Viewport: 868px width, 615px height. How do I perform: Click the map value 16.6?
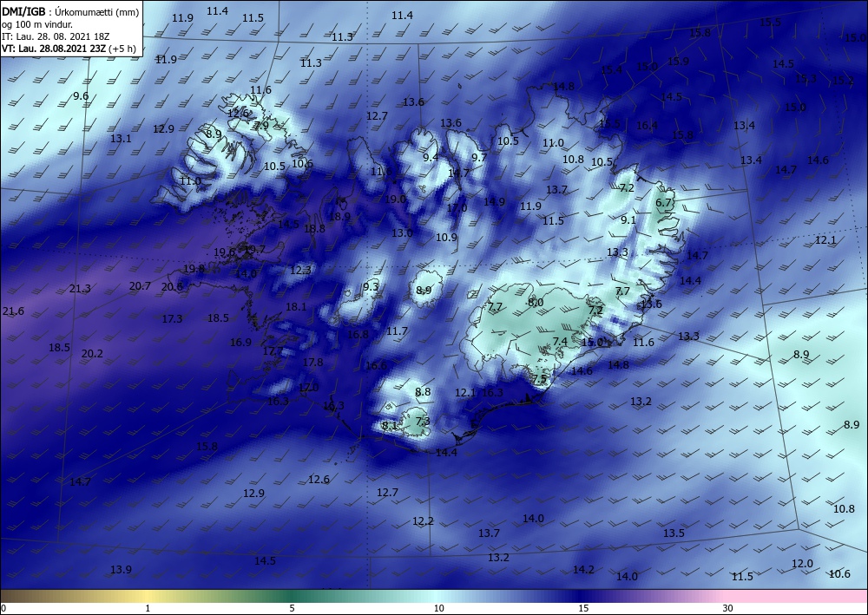pos(376,365)
